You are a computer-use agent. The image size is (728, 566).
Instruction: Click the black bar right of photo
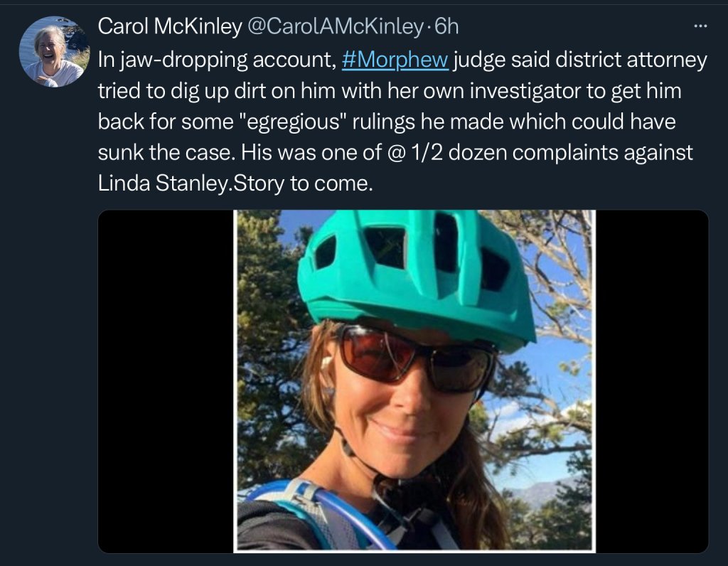tap(651, 380)
